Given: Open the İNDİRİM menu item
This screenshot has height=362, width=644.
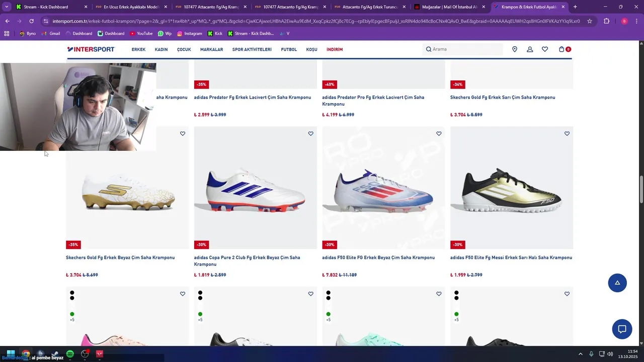Looking at the screenshot, I should [335, 49].
